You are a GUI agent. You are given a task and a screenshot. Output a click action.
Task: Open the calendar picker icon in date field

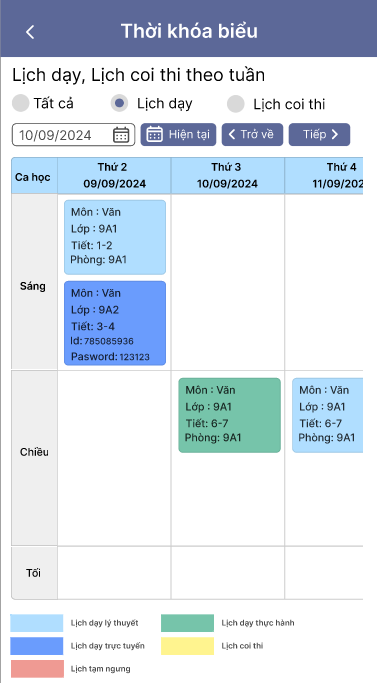click(x=121, y=135)
